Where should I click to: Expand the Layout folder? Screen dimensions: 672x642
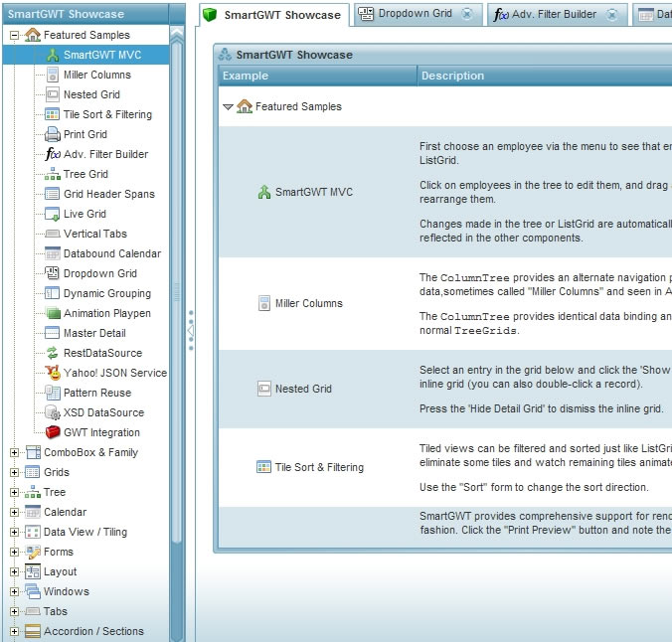pyautogui.click(x=14, y=571)
